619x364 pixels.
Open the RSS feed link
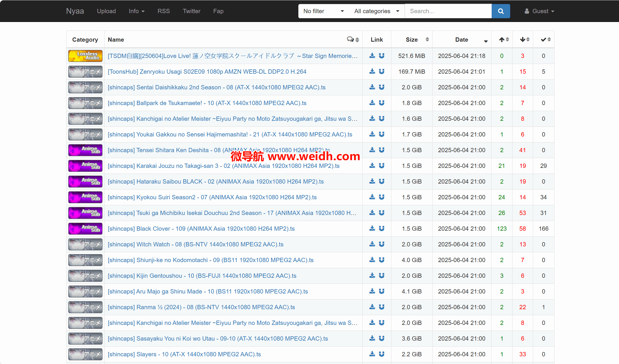pos(164,11)
